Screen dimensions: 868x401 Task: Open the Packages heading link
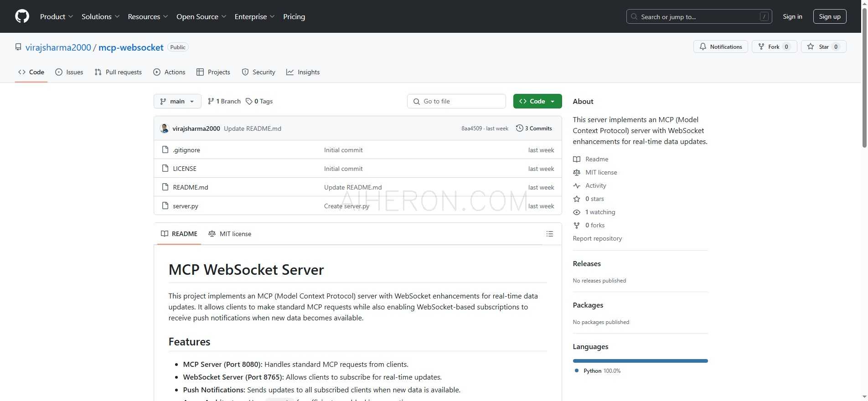[588, 305]
